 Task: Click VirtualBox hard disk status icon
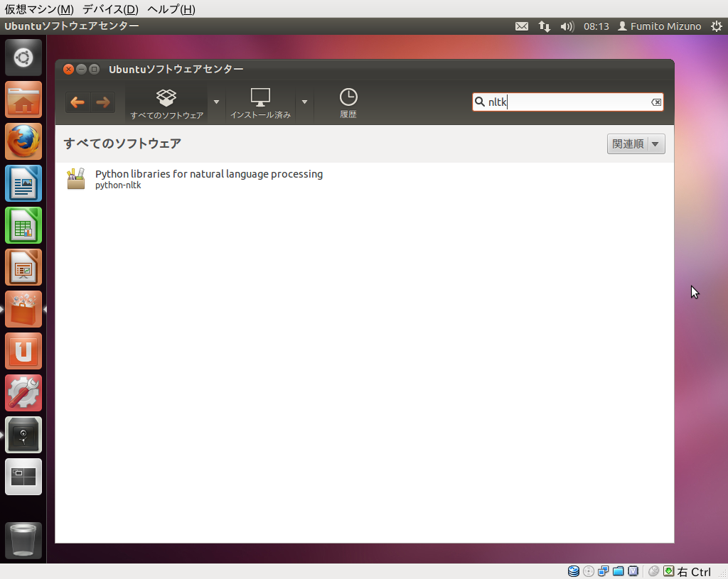(574, 571)
